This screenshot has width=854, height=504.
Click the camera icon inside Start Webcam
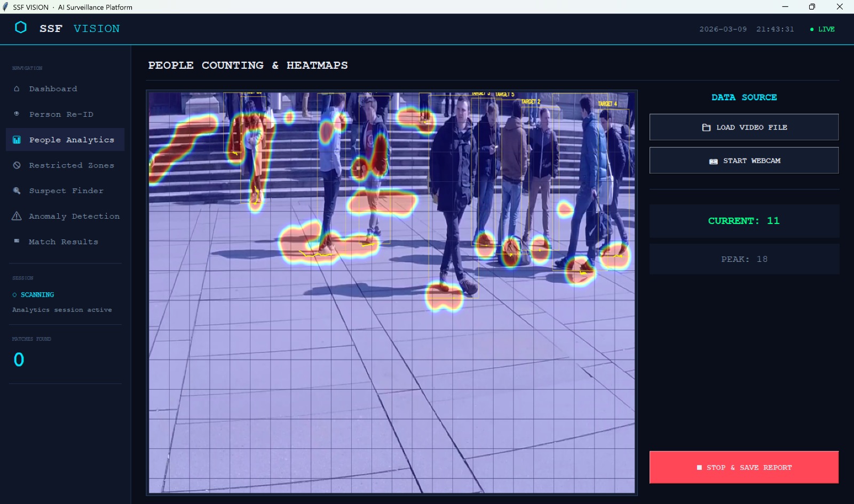pyautogui.click(x=713, y=160)
